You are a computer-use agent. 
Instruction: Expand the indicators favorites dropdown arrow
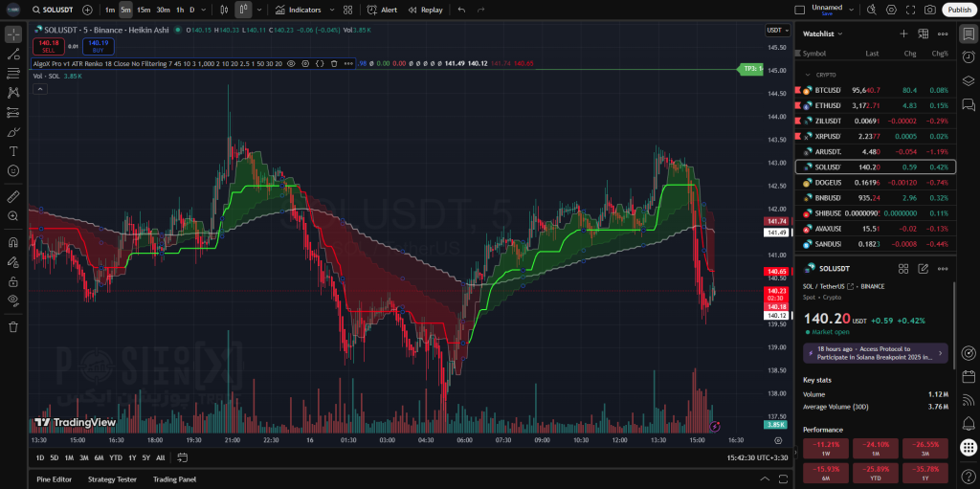[x=331, y=10]
